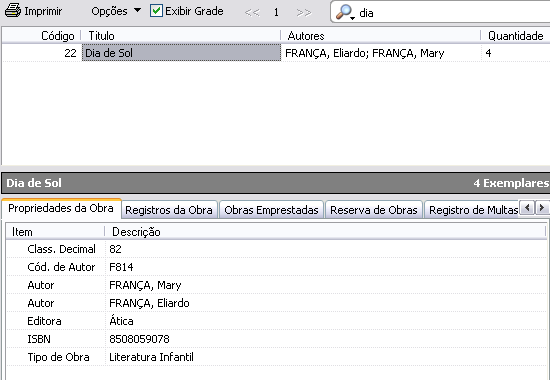The height and width of the screenshot is (380, 550).
Task: Click authors cell 'FRANÇA, Eliardo; FRANÇA, Mary'
Action: tap(364, 53)
